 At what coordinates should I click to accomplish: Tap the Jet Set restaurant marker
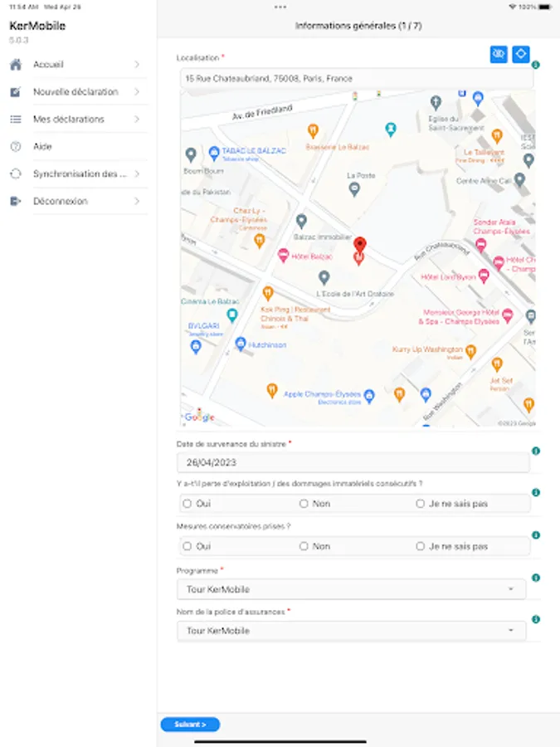(x=497, y=365)
